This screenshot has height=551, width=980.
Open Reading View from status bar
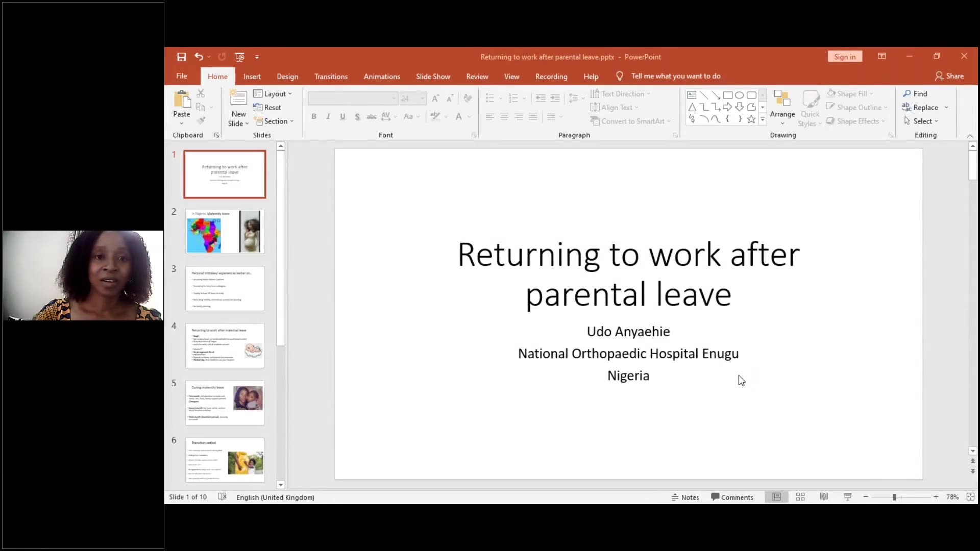point(824,497)
